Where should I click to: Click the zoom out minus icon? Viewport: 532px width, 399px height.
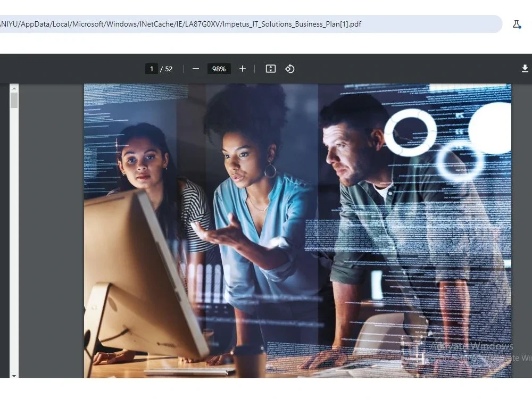point(195,69)
